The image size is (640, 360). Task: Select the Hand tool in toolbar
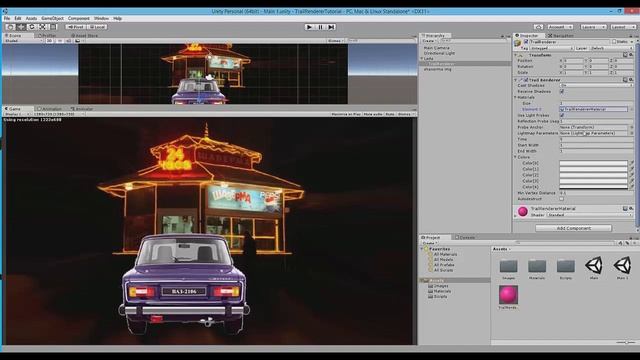point(10,27)
